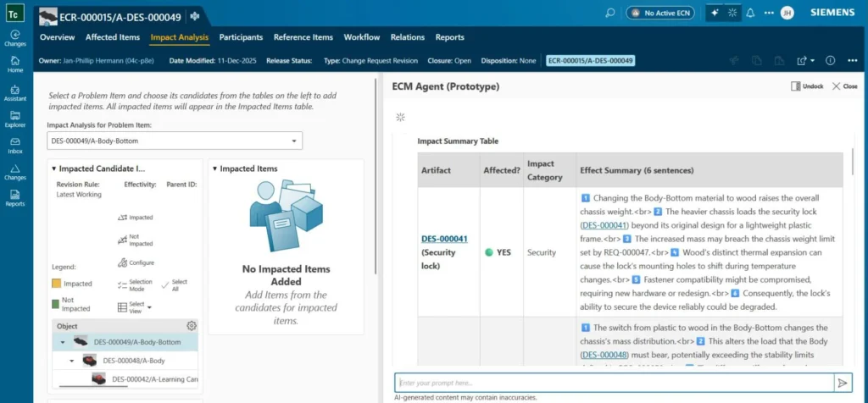Collapse the DES-000048/A-Body tree node
This screenshot has width=868, height=403.
coord(71,361)
